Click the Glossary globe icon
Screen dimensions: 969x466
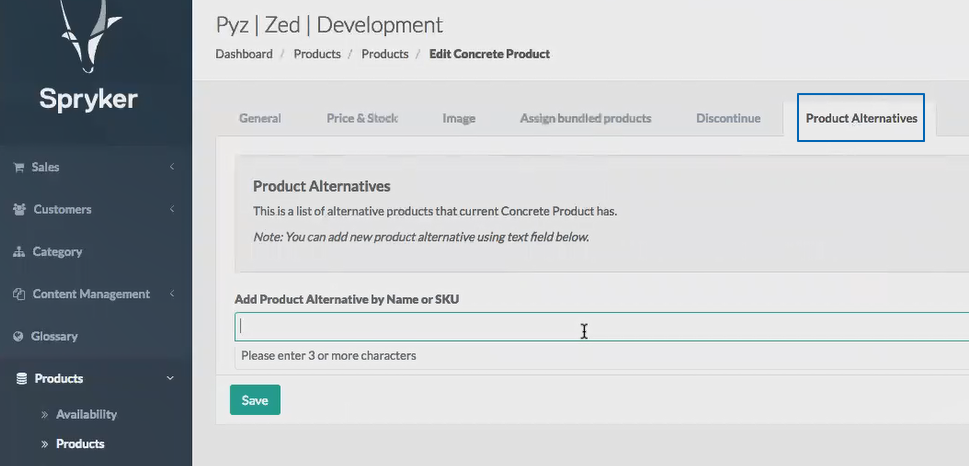[x=19, y=337]
